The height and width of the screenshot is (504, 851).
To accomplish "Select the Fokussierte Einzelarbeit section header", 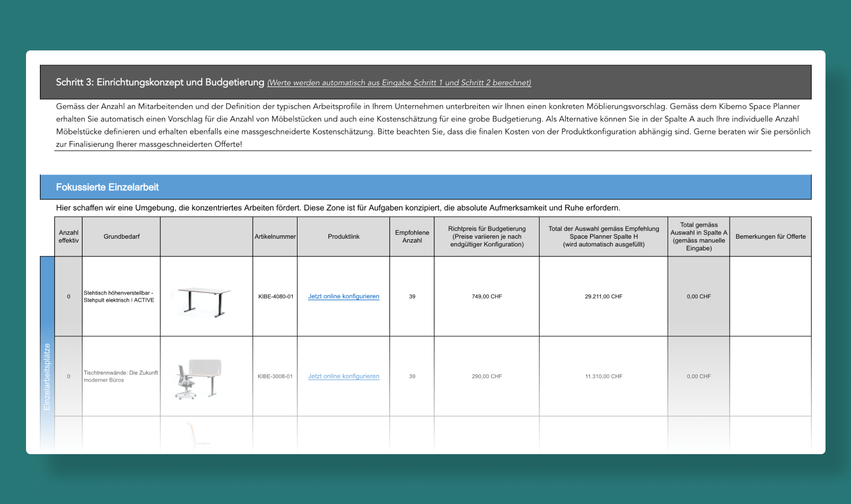I will [x=107, y=187].
